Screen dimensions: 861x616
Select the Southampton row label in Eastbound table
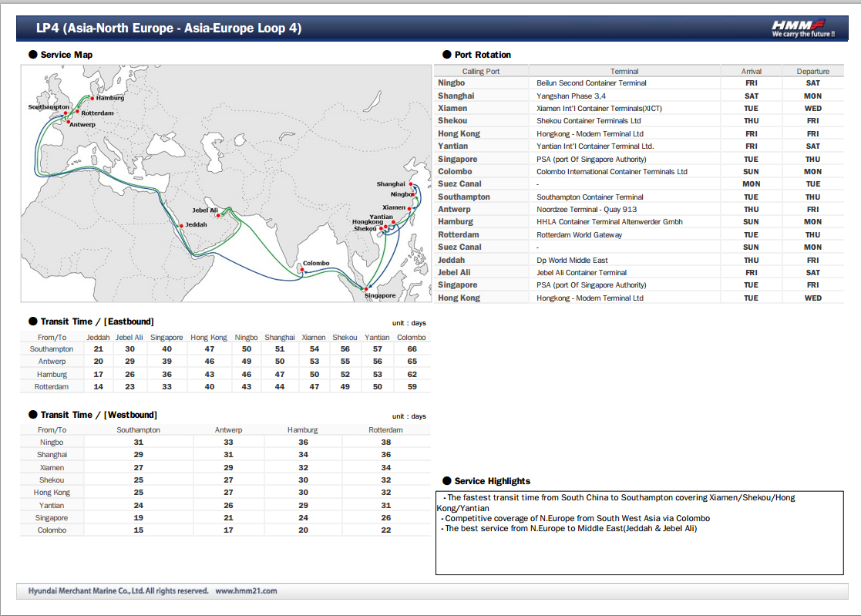point(52,349)
